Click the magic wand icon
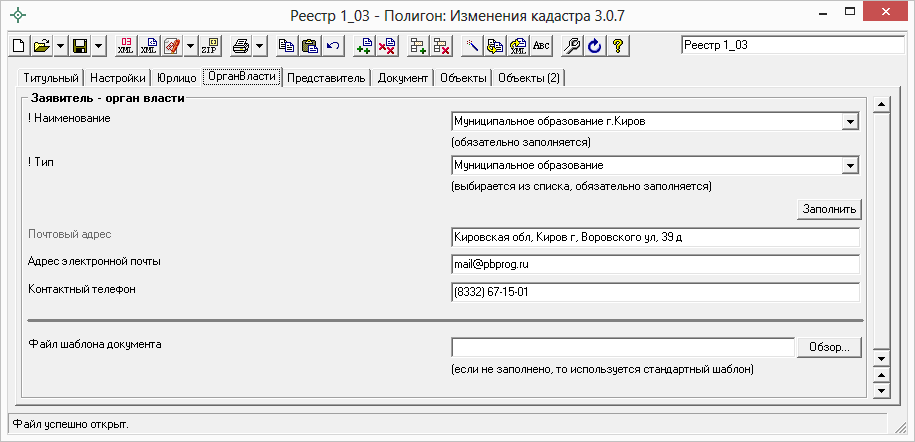Viewport: 915px width, 442px height. coord(472,46)
